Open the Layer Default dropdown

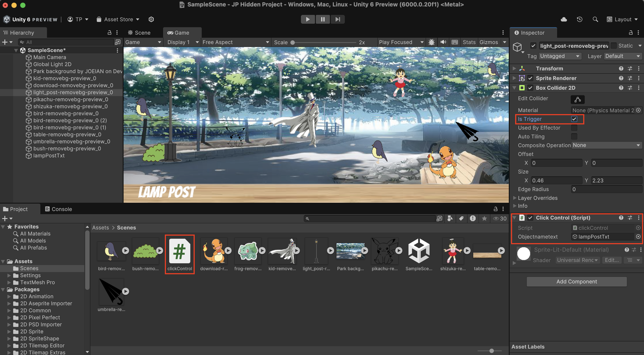[x=623, y=56]
